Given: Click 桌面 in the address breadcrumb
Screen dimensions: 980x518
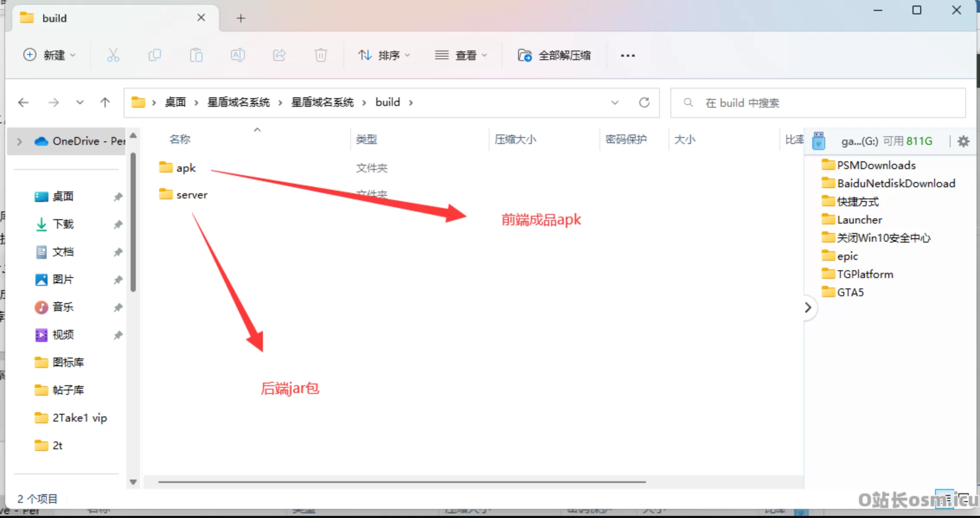Looking at the screenshot, I should 175,102.
